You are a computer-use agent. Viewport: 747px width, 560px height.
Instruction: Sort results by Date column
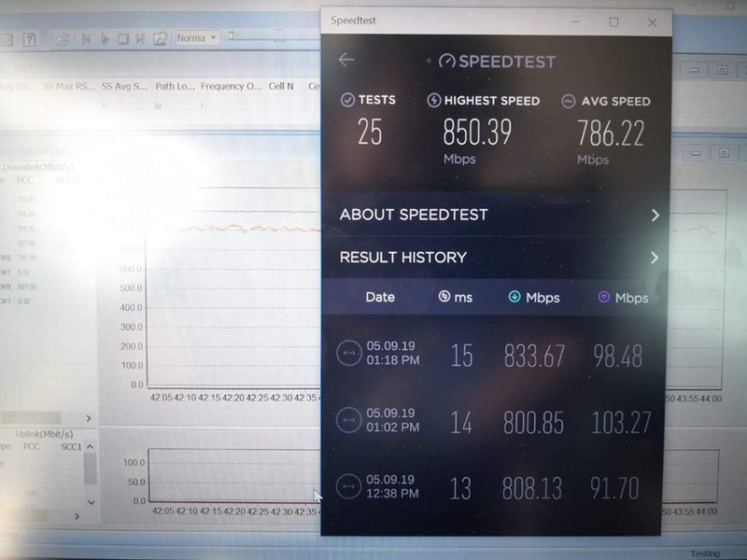[380, 297]
